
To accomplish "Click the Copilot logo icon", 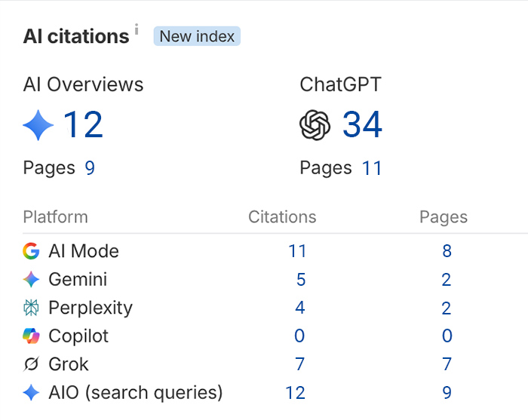I will pyautogui.click(x=31, y=336).
